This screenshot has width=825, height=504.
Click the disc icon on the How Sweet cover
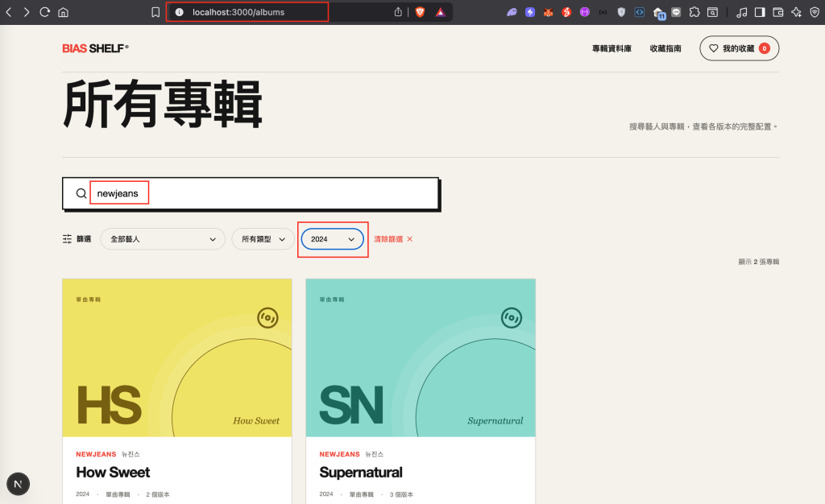[267, 317]
